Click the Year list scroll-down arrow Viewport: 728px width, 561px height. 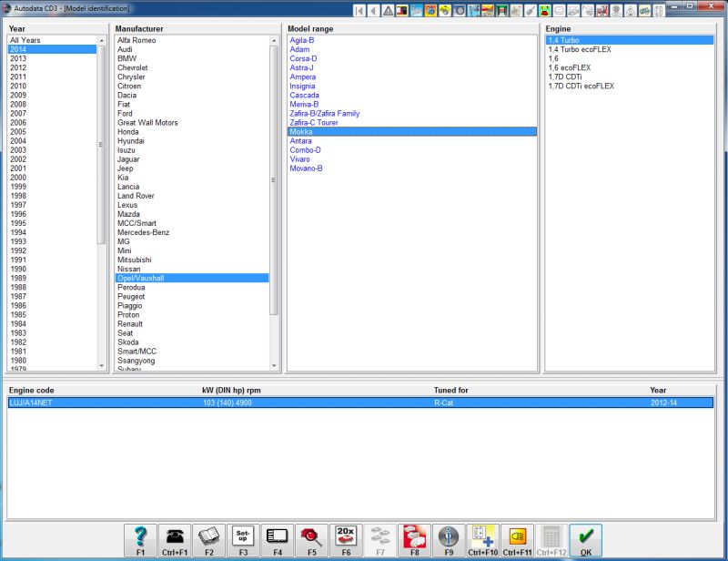pos(102,365)
